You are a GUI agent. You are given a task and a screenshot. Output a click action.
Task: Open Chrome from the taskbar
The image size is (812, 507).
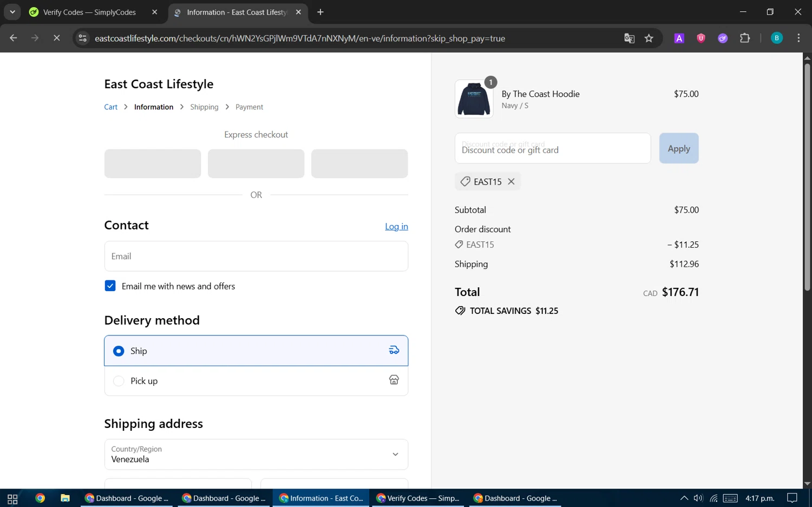pos(40,498)
